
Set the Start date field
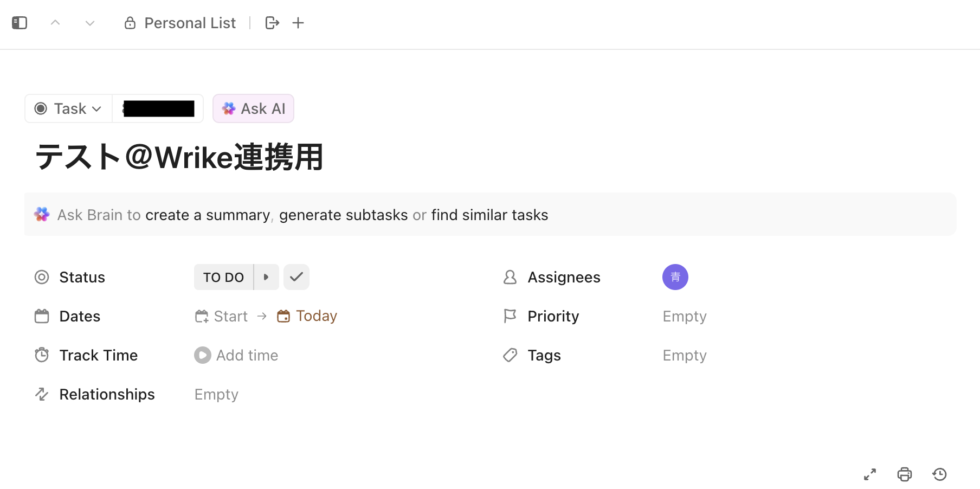221,316
